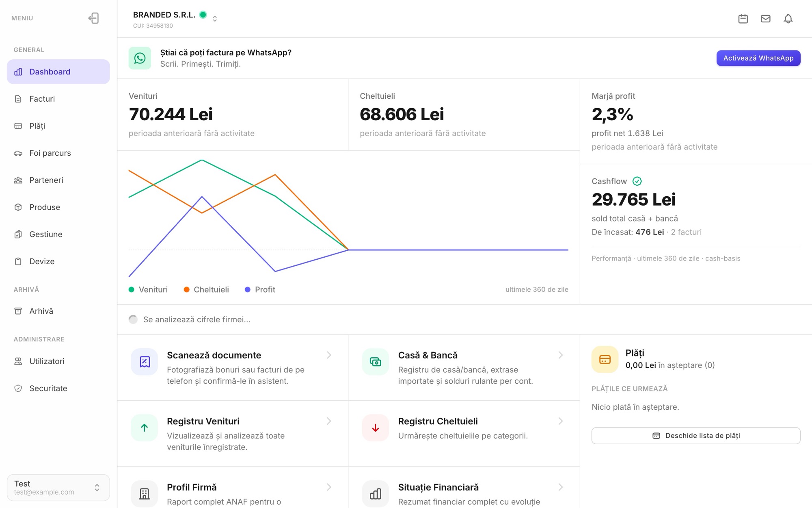Open Securitate in the sidebar
The height and width of the screenshot is (508, 812).
(x=58, y=388)
